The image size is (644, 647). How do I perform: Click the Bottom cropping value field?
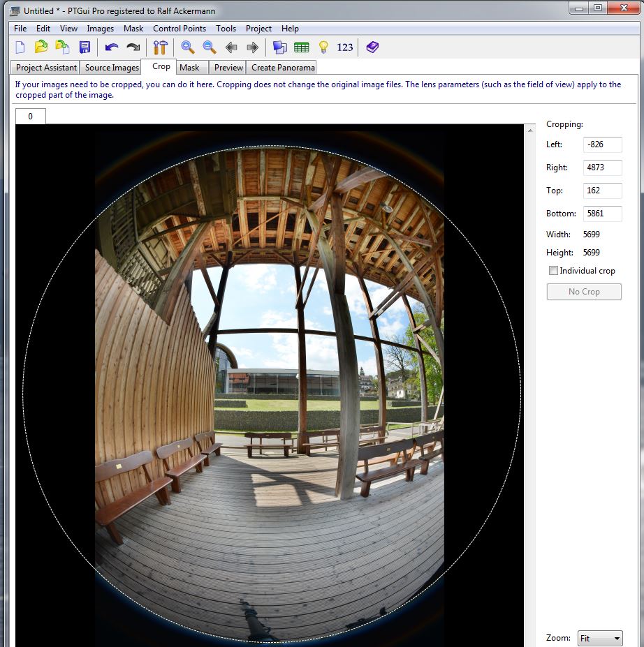[602, 214]
